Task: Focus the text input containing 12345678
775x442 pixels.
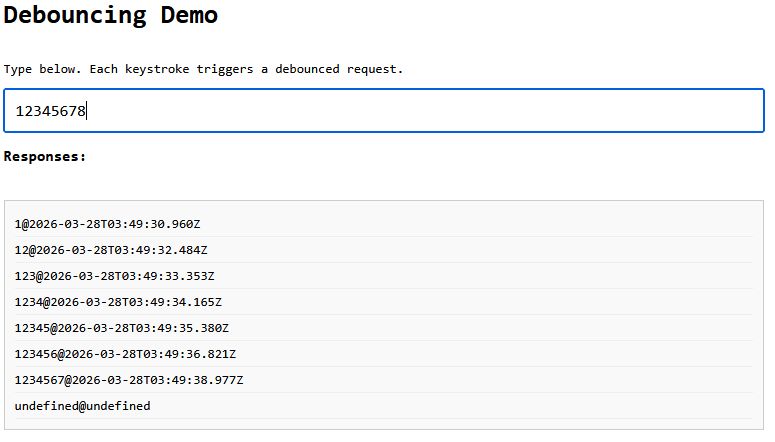Action: click(384, 111)
